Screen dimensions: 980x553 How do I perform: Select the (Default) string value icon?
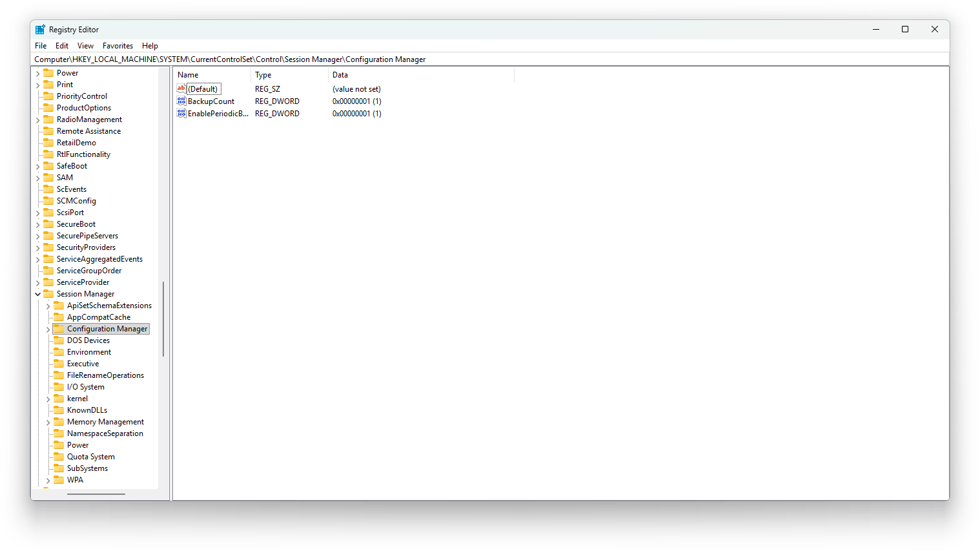181,89
